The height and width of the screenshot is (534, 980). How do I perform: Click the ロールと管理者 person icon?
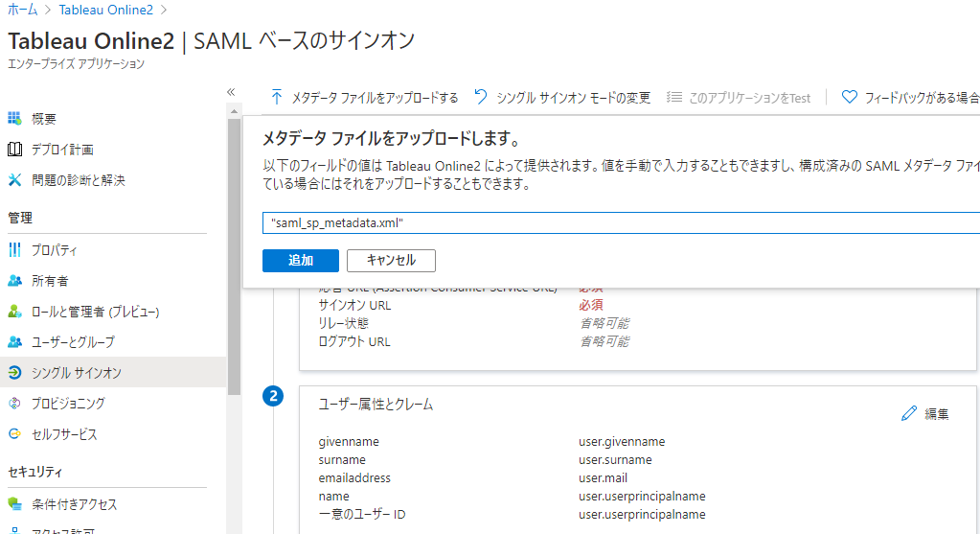(14, 312)
